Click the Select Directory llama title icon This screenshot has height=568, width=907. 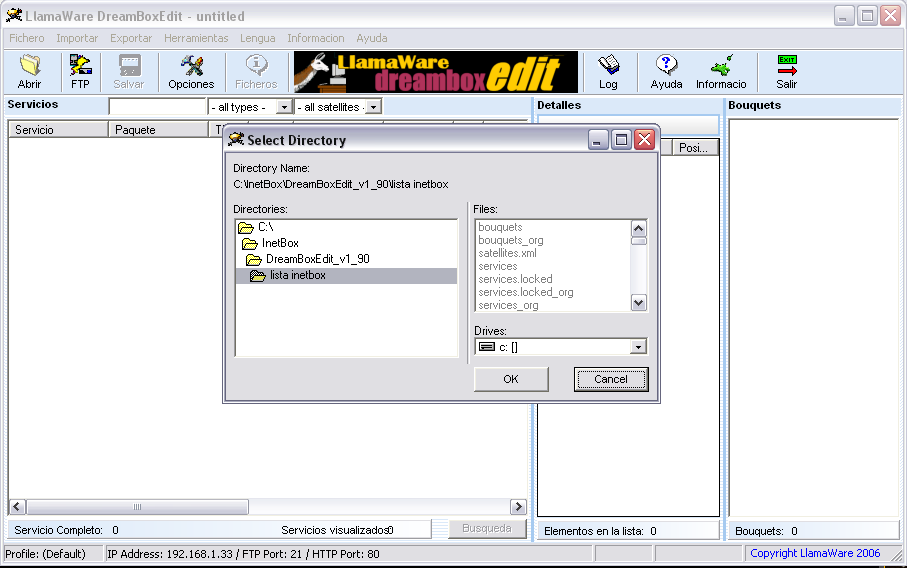pos(235,139)
